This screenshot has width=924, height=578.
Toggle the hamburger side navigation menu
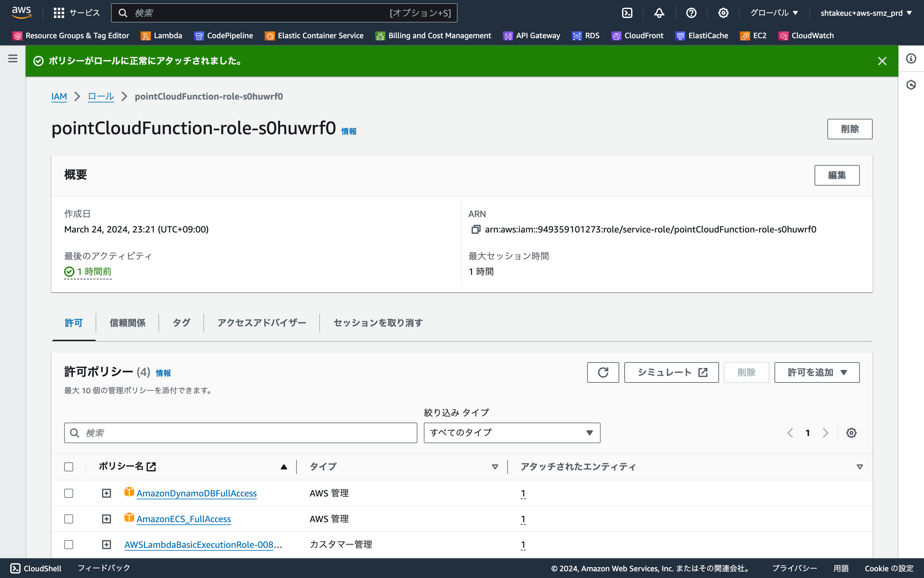tap(13, 58)
